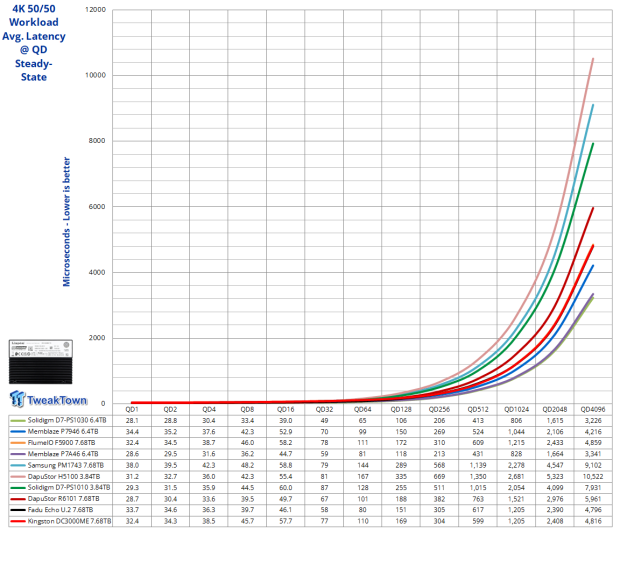Image resolution: width=620 pixels, height=568 pixels.
Task: Click the QD4096 column header
Action: [x=593, y=409]
